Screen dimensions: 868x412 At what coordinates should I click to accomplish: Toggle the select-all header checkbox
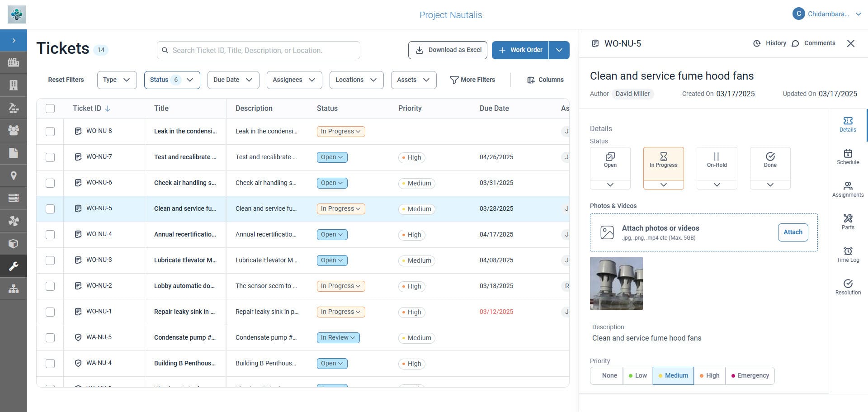(x=50, y=109)
